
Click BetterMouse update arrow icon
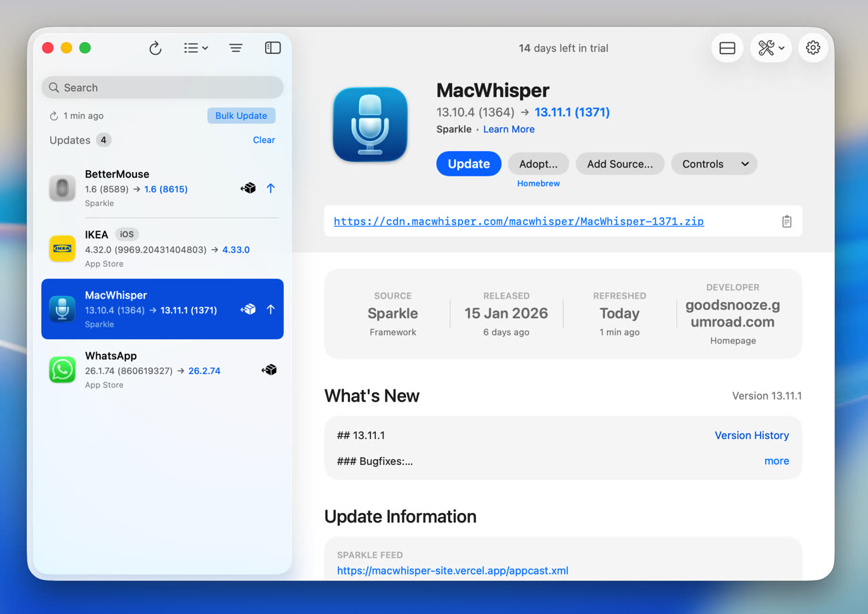click(x=270, y=188)
